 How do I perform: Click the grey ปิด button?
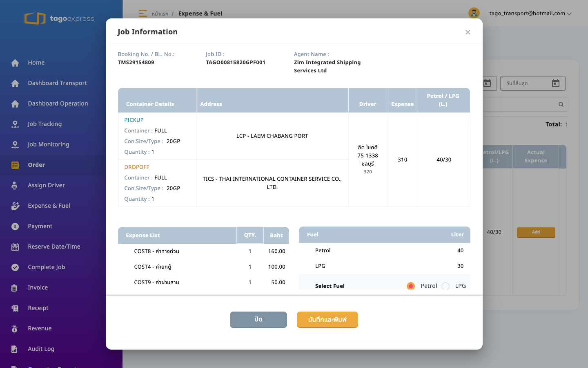click(x=258, y=320)
